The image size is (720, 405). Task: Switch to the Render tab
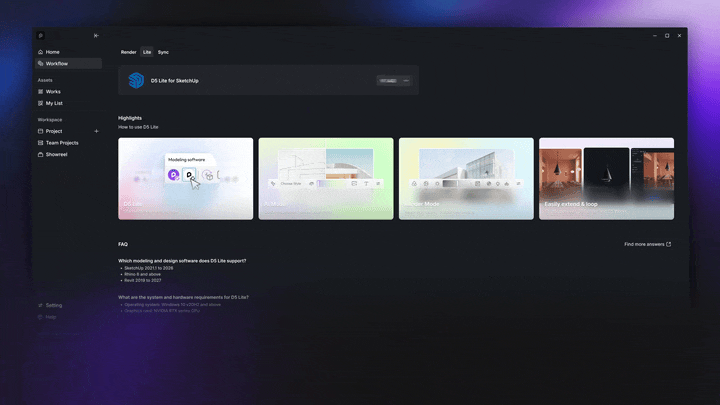129,52
